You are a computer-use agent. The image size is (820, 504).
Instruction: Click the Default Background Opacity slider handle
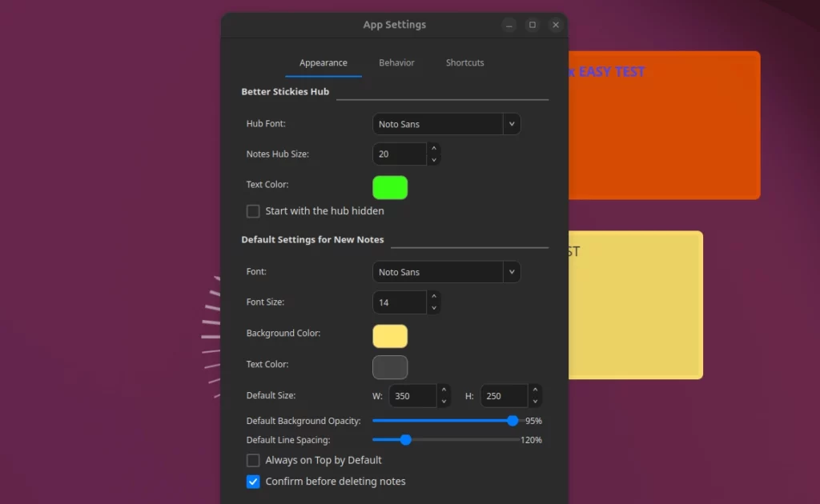coord(512,421)
